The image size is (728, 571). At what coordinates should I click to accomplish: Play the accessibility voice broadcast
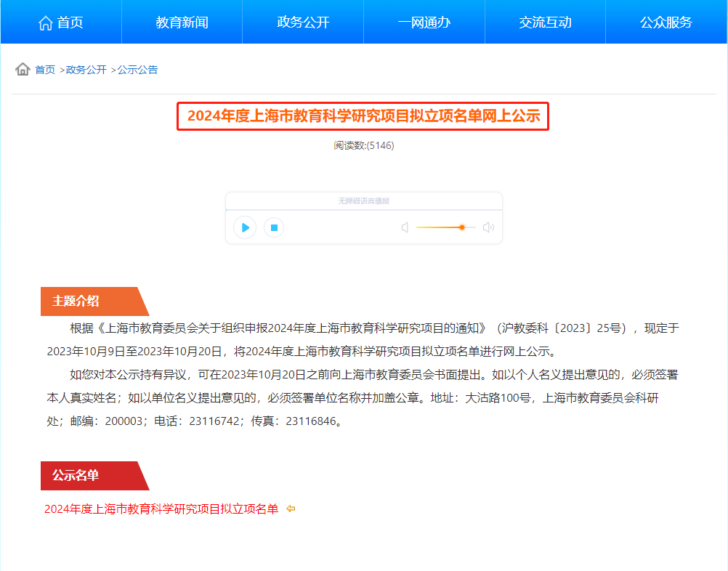[245, 228]
